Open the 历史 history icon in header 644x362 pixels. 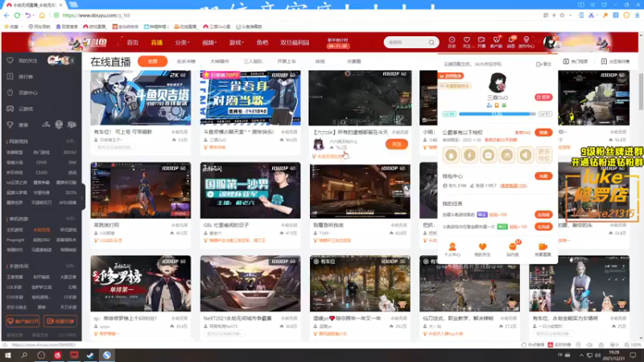point(452,42)
